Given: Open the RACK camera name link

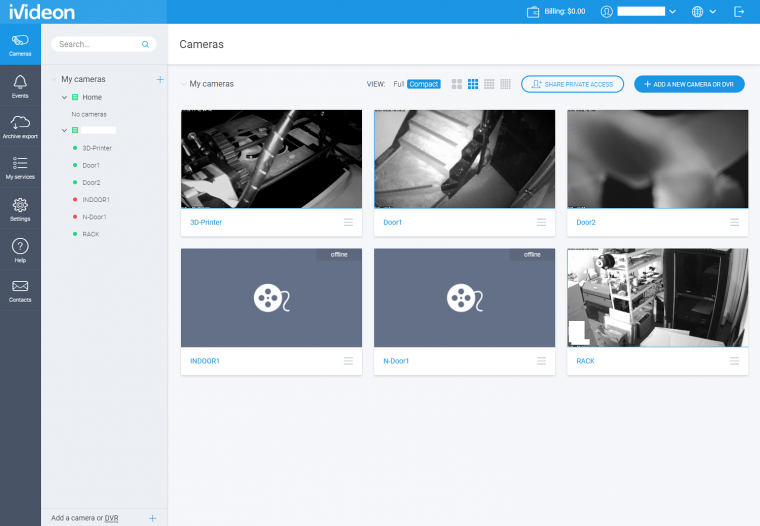Looking at the screenshot, I should point(586,361).
